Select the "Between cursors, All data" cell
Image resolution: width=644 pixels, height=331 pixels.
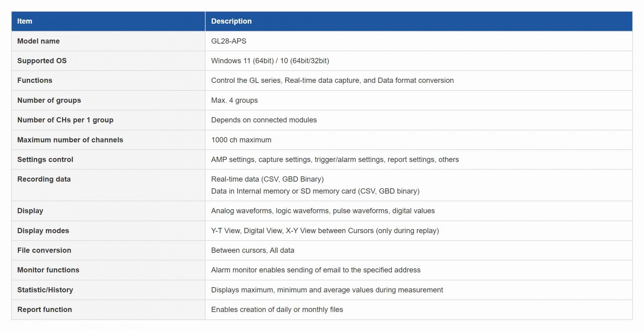[x=252, y=250]
